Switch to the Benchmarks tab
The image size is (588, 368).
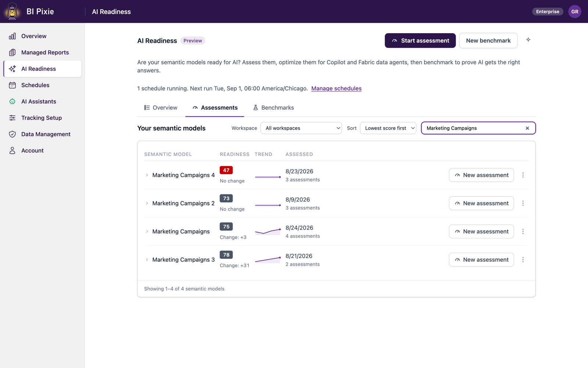click(x=273, y=108)
